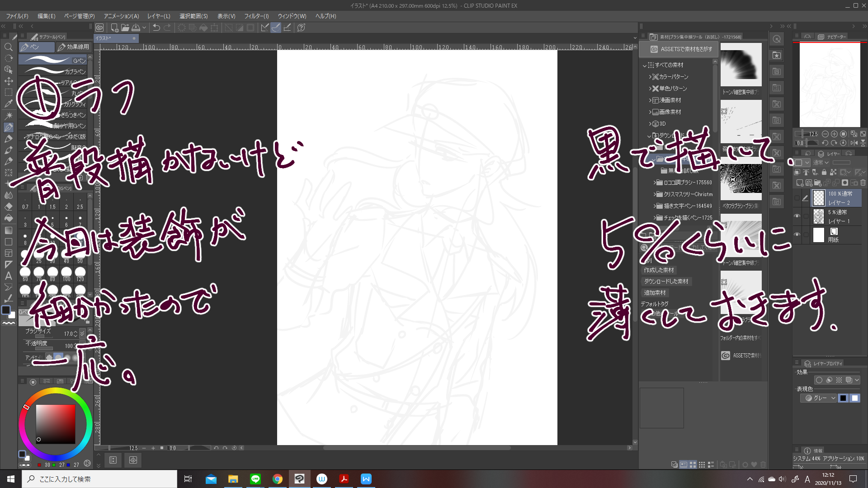Show レイヤー 2 visibility box
This screenshot has width=868, height=488.
(x=797, y=198)
